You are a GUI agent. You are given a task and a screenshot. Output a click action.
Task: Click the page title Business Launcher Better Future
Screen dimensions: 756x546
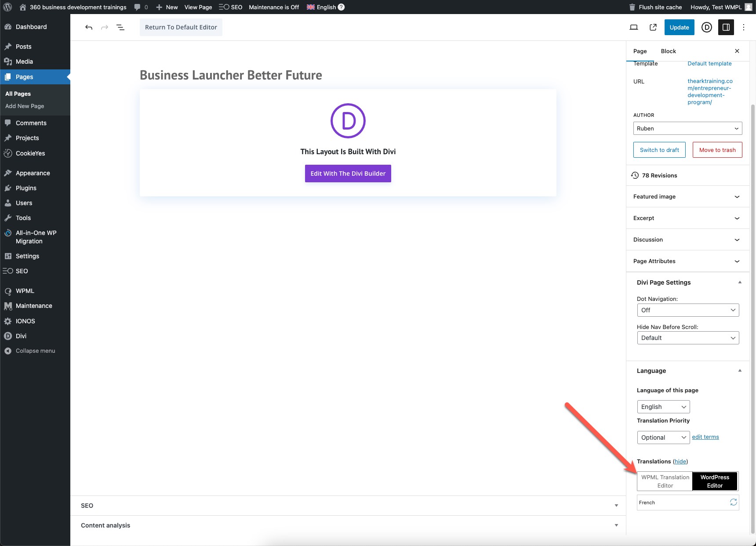231,75
